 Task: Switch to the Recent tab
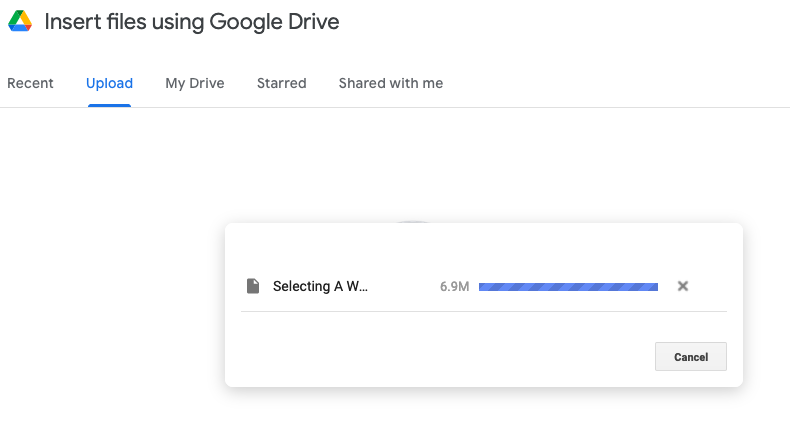[30, 84]
